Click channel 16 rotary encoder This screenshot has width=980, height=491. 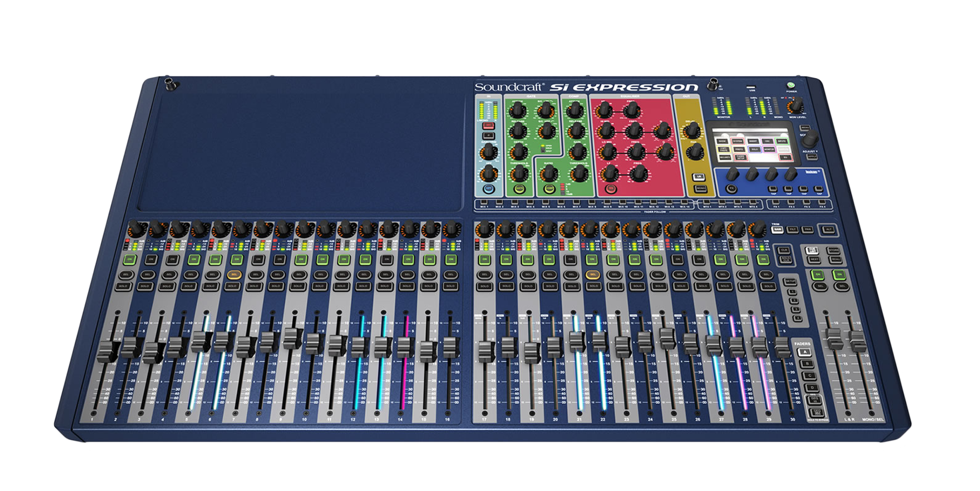(451, 230)
